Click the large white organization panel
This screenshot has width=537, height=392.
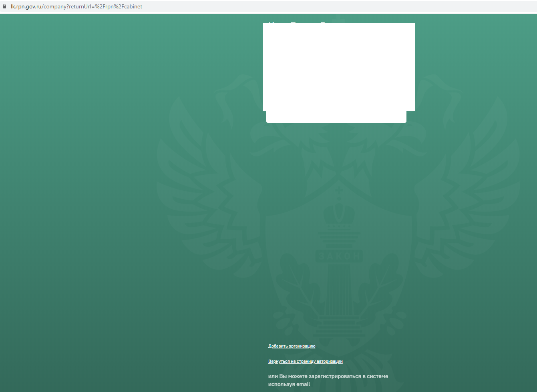(x=339, y=66)
